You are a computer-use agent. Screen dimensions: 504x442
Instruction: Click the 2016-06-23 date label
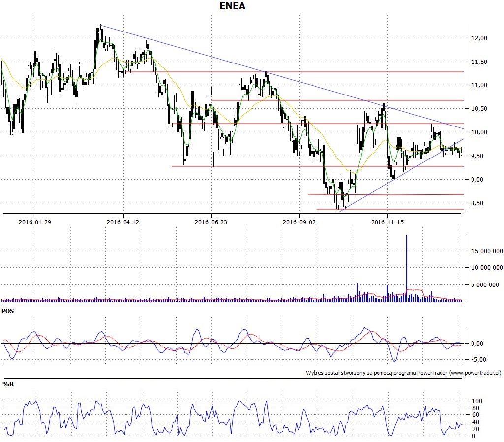pos(211,222)
